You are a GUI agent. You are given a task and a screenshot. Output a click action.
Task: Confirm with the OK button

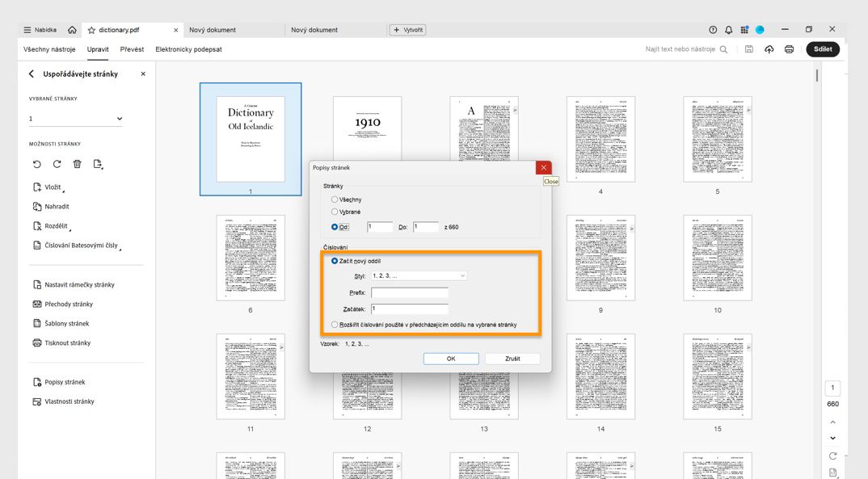451,359
